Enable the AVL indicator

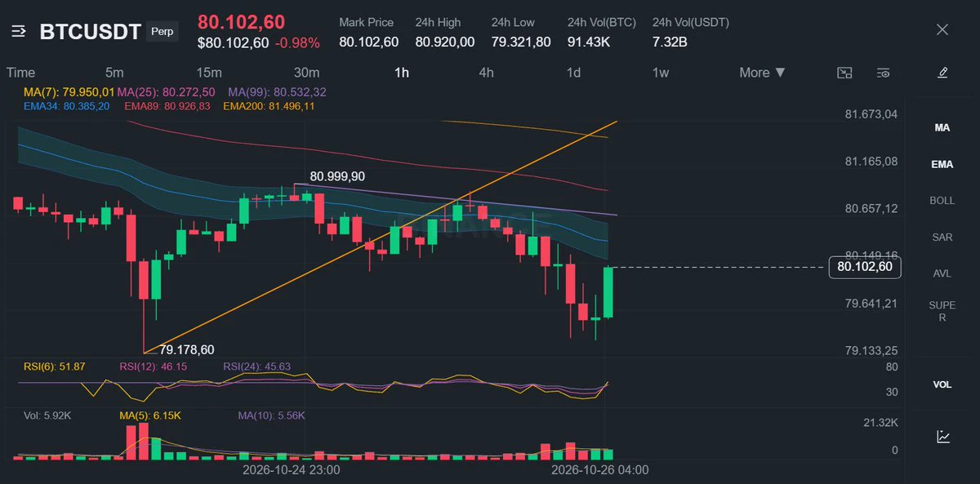pos(942,273)
